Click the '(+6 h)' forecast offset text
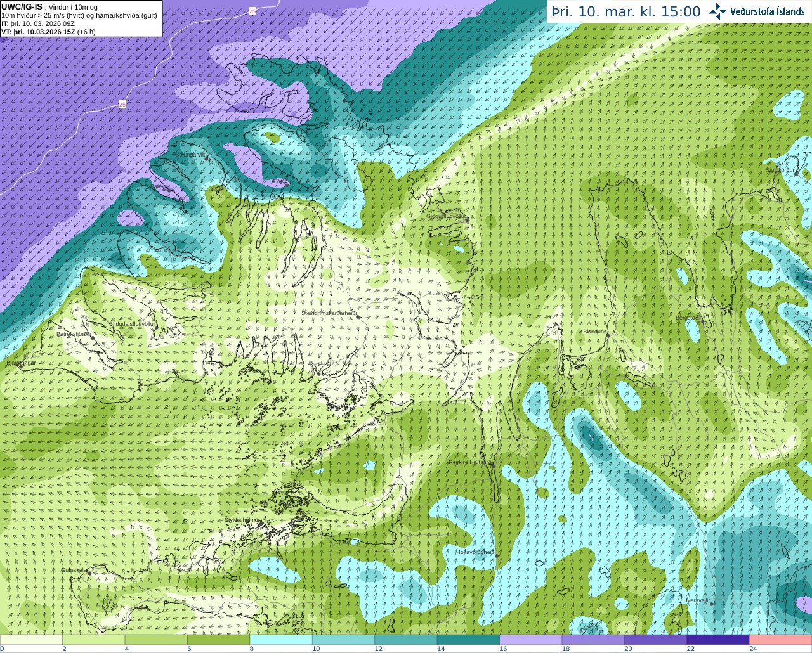 [86, 32]
